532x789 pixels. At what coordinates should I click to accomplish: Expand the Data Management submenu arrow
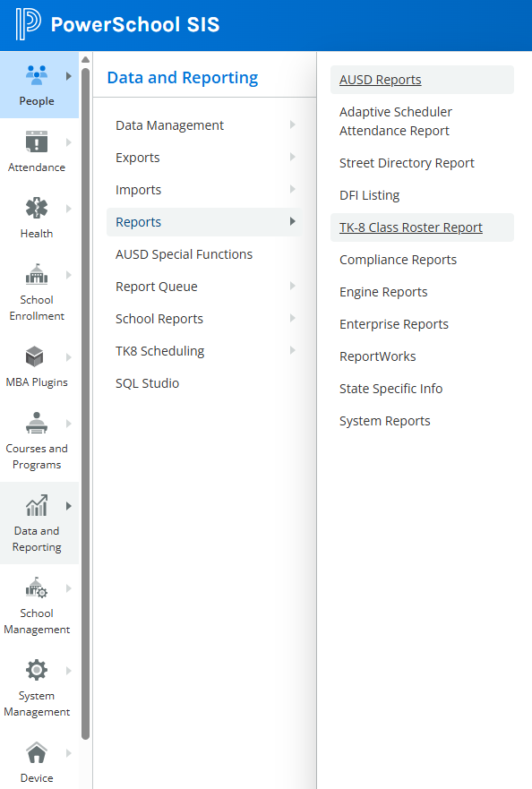click(x=293, y=124)
